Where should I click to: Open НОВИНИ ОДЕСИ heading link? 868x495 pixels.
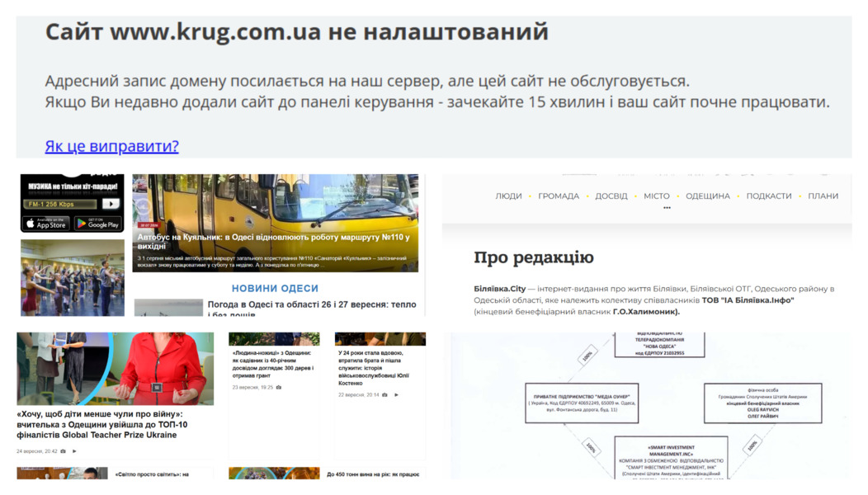coord(275,289)
